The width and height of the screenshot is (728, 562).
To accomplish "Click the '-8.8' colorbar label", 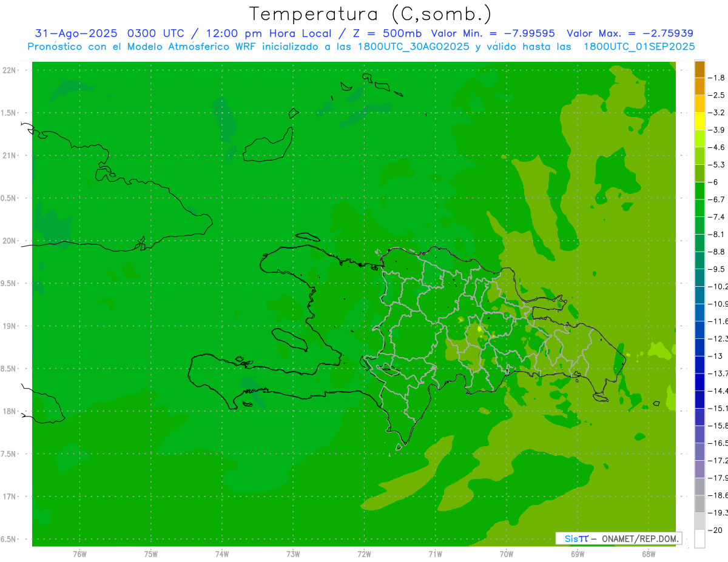I will 716,252.
